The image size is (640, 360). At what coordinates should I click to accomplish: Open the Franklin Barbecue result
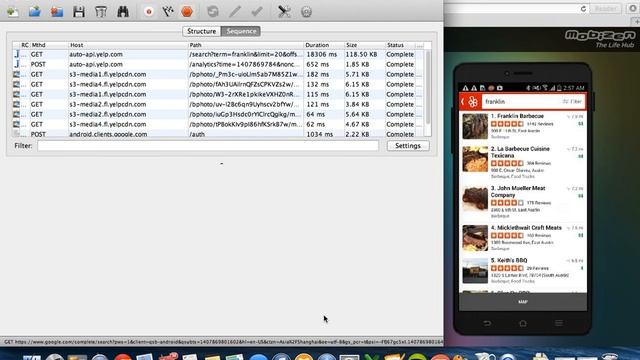click(523, 127)
